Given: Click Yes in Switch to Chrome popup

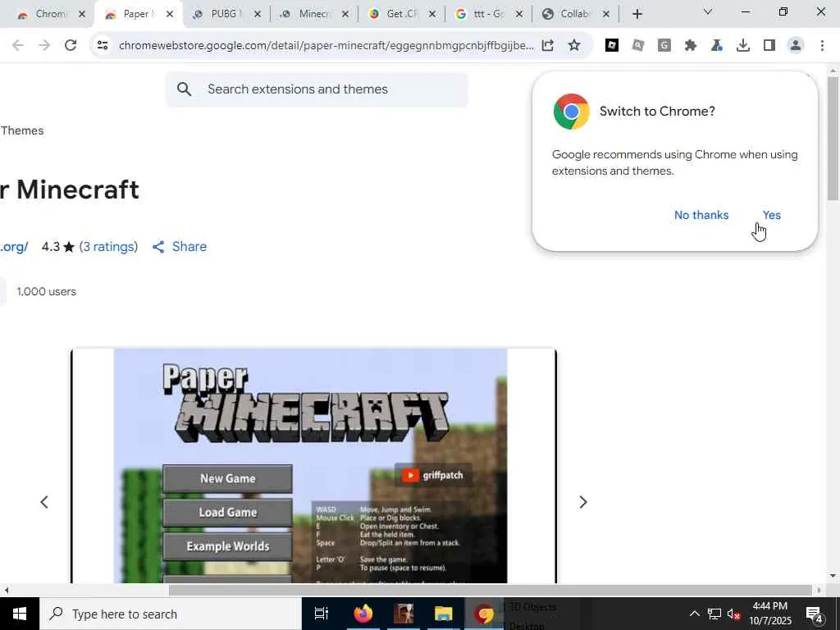Looking at the screenshot, I should tap(771, 215).
